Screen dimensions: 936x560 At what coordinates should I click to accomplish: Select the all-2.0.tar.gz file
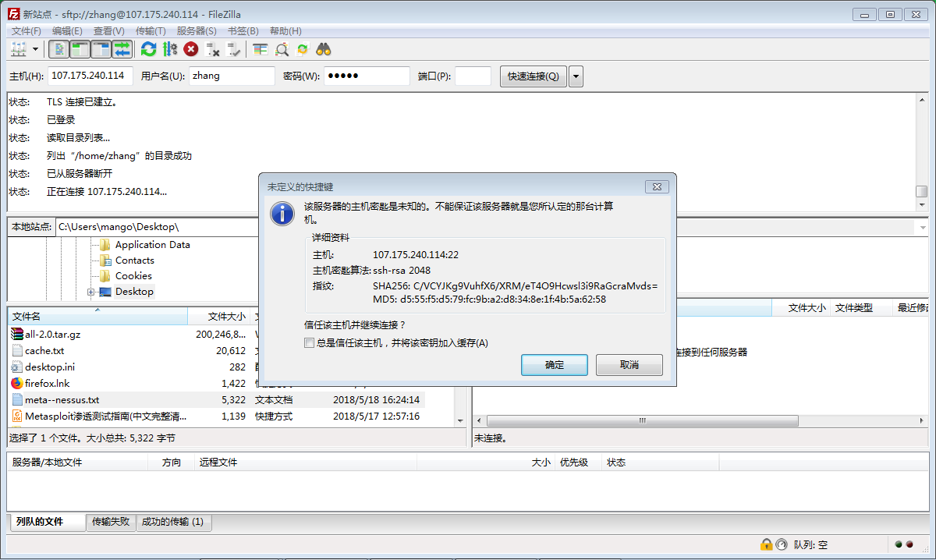pyautogui.click(x=52, y=334)
